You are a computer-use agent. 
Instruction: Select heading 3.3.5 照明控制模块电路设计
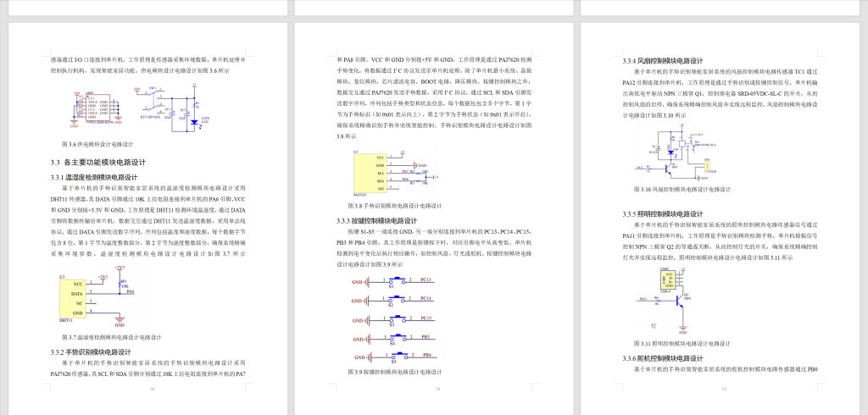click(663, 214)
